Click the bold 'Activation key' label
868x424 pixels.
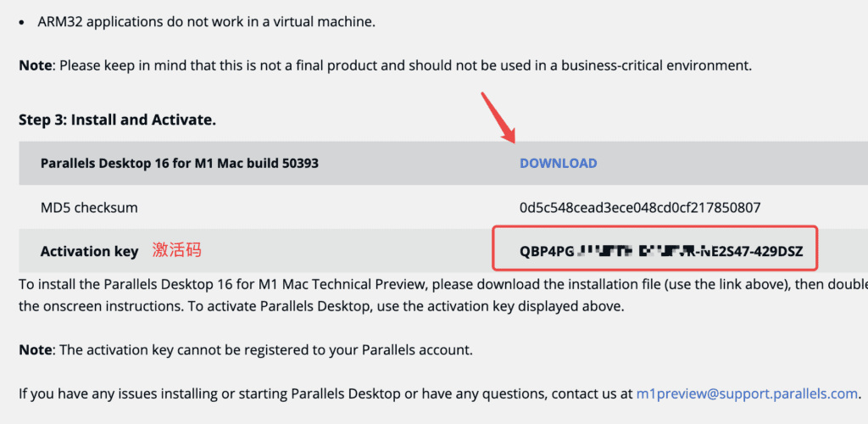coord(89,252)
